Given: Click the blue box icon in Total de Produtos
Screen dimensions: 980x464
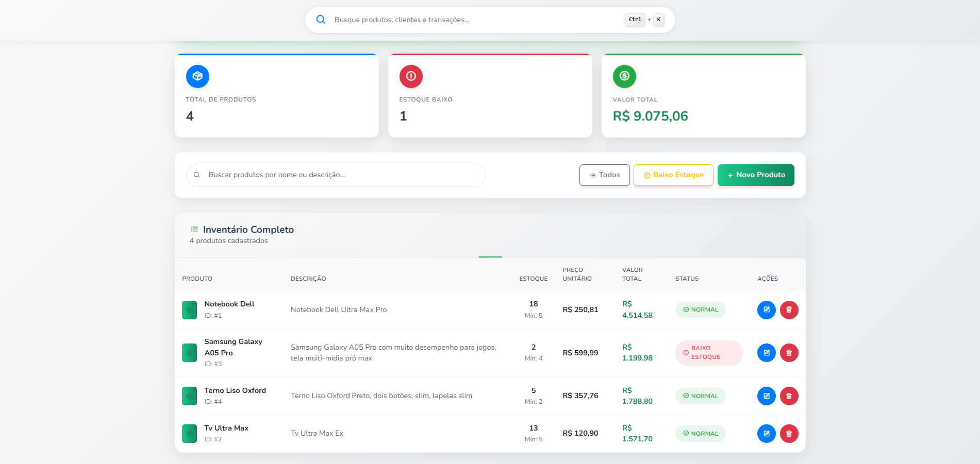Looking at the screenshot, I should tap(197, 76).
